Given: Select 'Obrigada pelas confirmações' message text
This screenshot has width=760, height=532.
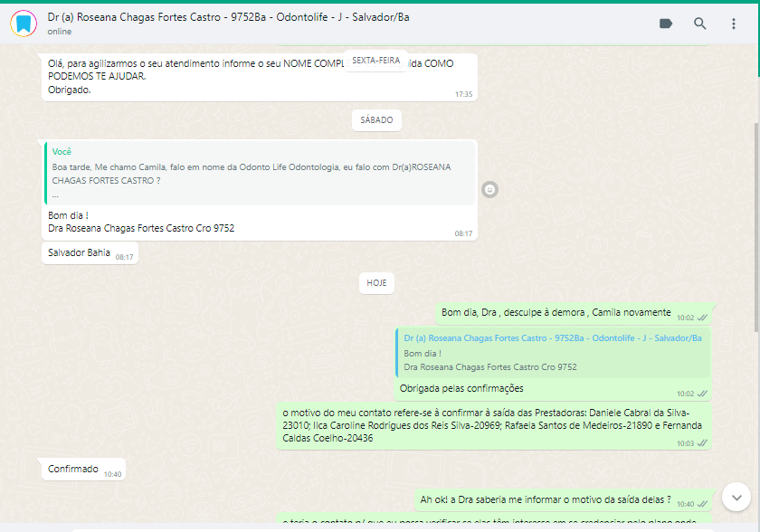Looking at the screenshot, I should (461, 388).
